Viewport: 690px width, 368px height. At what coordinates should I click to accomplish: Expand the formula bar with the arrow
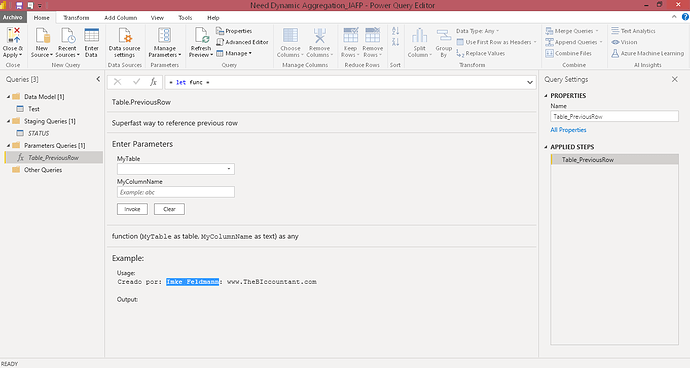point(530,82)
